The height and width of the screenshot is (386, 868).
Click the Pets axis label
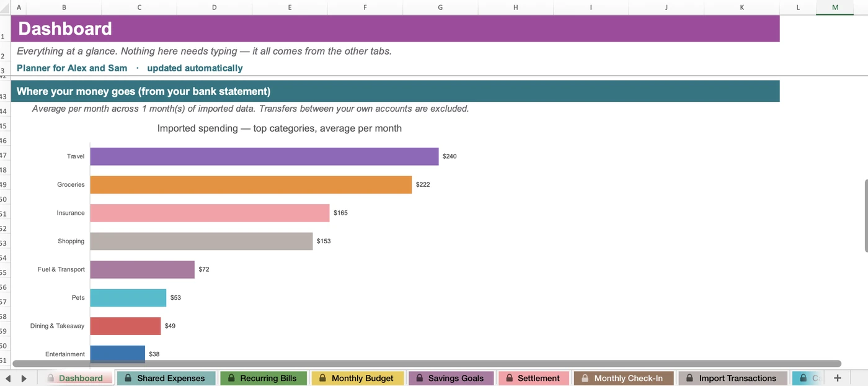point(78,298)
